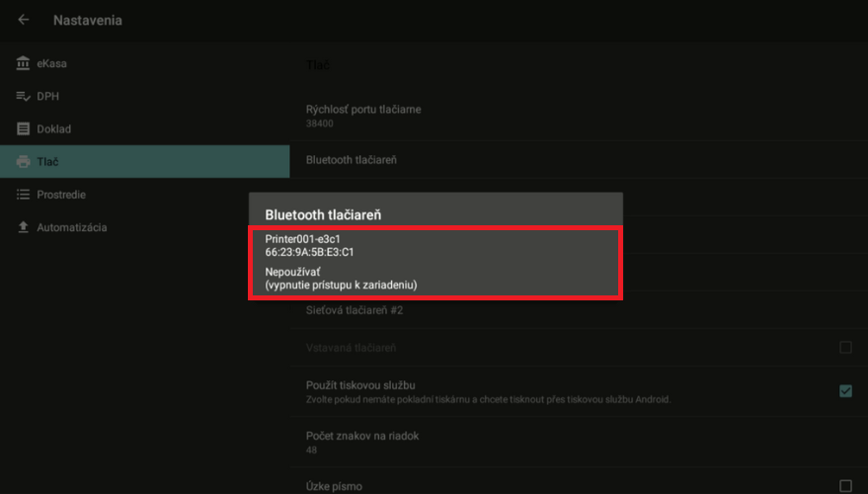Click the Nastavenia title in the header
The width and height of the screenshot is (868, 494).
[88, 20]
